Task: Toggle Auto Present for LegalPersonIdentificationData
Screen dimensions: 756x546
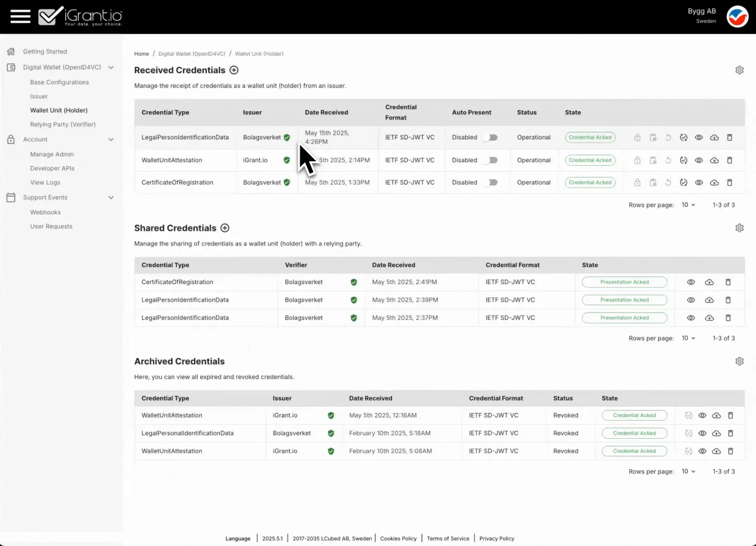Action: point(490,138)
